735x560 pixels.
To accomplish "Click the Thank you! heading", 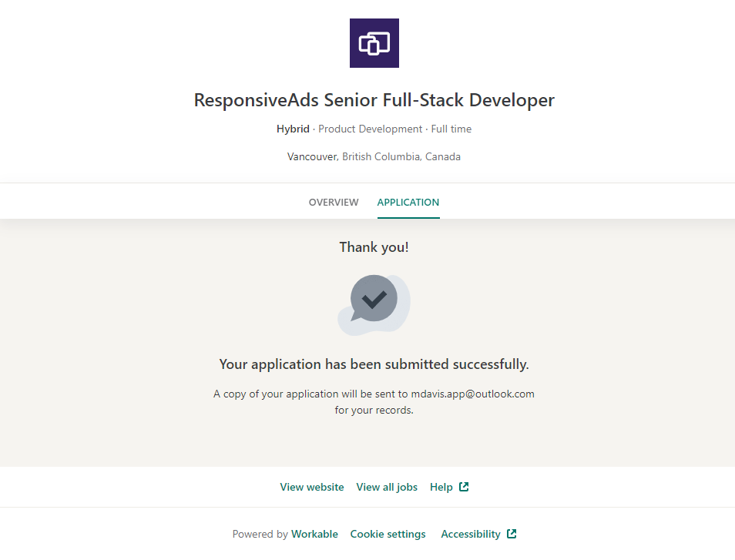I will 374,247.
